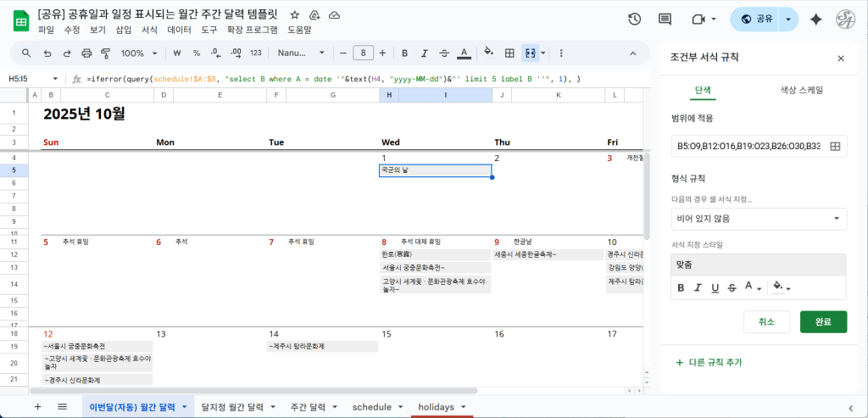Open the comments history icon
Viewport: 868px width, 418px height.
click(x=665, y=20)
